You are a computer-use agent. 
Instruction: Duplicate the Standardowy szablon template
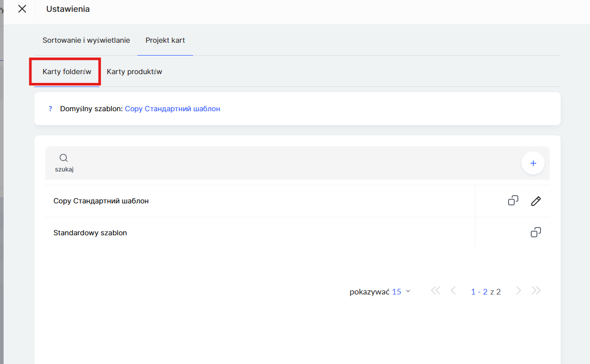click(536, 233)
